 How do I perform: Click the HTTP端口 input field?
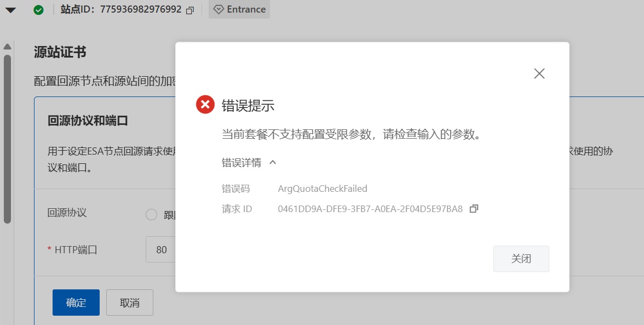tap(160, 250)
